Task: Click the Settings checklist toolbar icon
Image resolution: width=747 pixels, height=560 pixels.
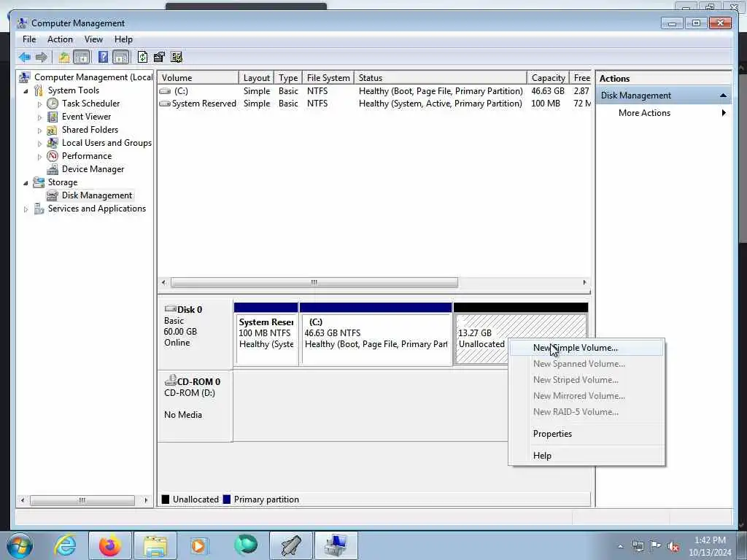Action: click(177, 58)
